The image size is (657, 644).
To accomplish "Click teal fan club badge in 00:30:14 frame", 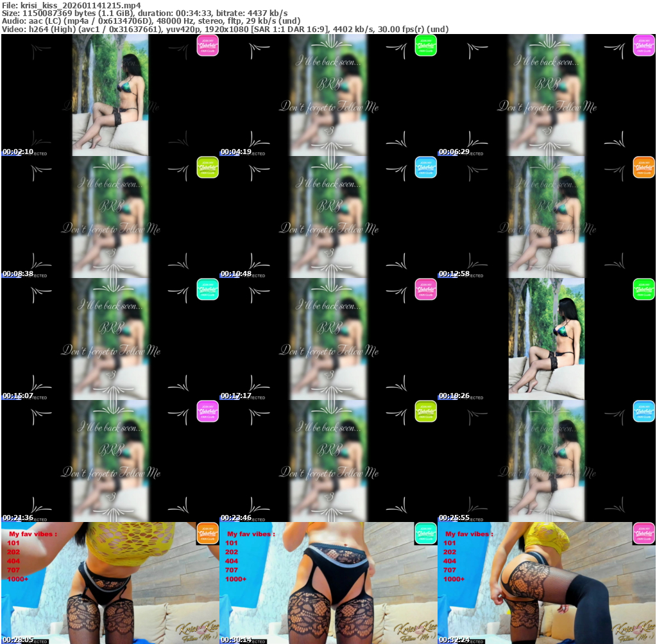I will pos(426,534).
